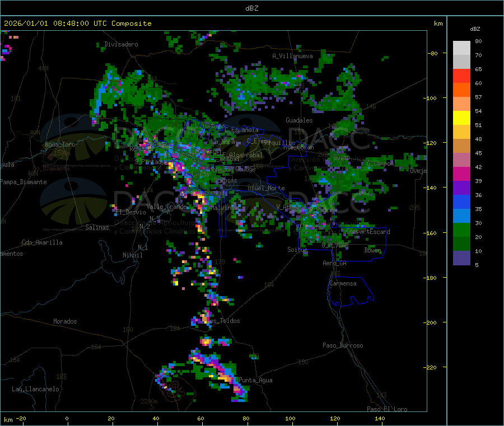Click the '-220' tick on the vertical km axis
The image size is (504, 426).
pos(430,368)
